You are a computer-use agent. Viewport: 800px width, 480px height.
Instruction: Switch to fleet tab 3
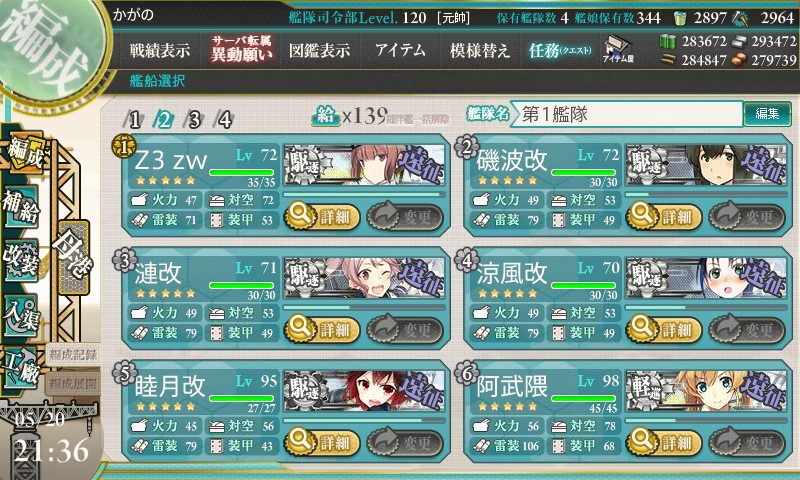(x=194, y=119)
